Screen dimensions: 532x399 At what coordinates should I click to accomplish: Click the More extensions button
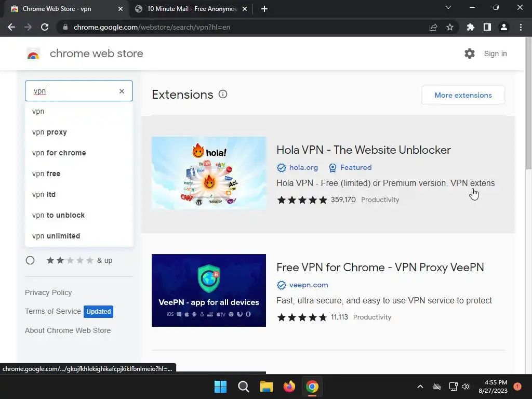point(463,95)
